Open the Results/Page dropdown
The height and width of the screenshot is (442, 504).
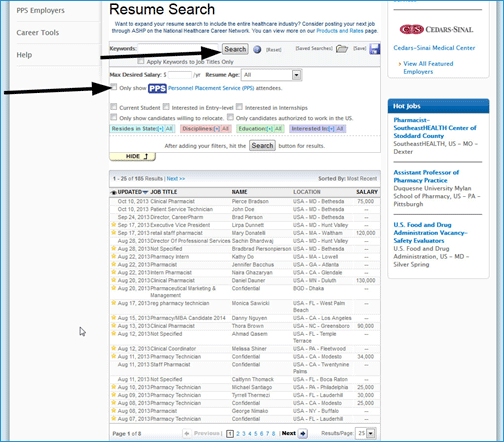point(366,433)
